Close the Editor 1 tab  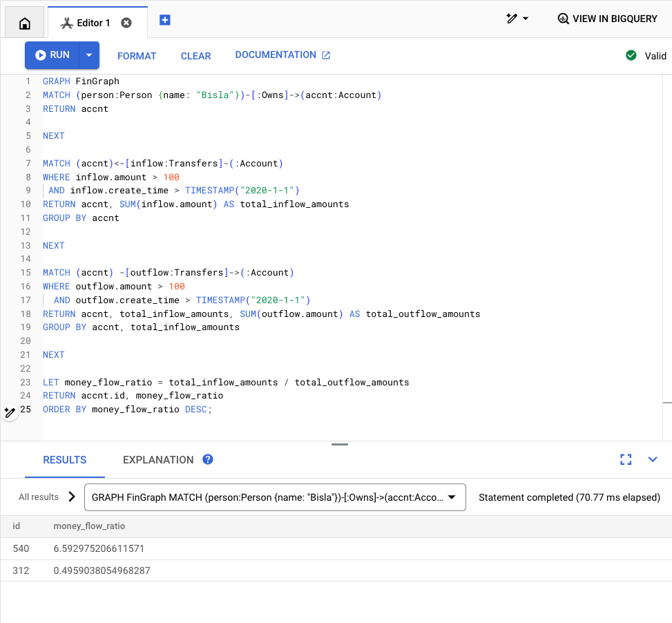(126, 23)
